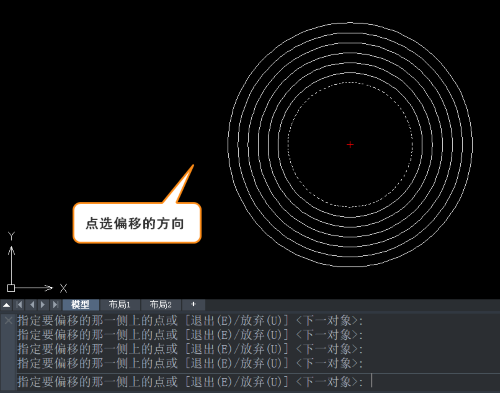This screenshot has width=500, height=393.
Task: Add a new layout with plus button
Action: 193,305
